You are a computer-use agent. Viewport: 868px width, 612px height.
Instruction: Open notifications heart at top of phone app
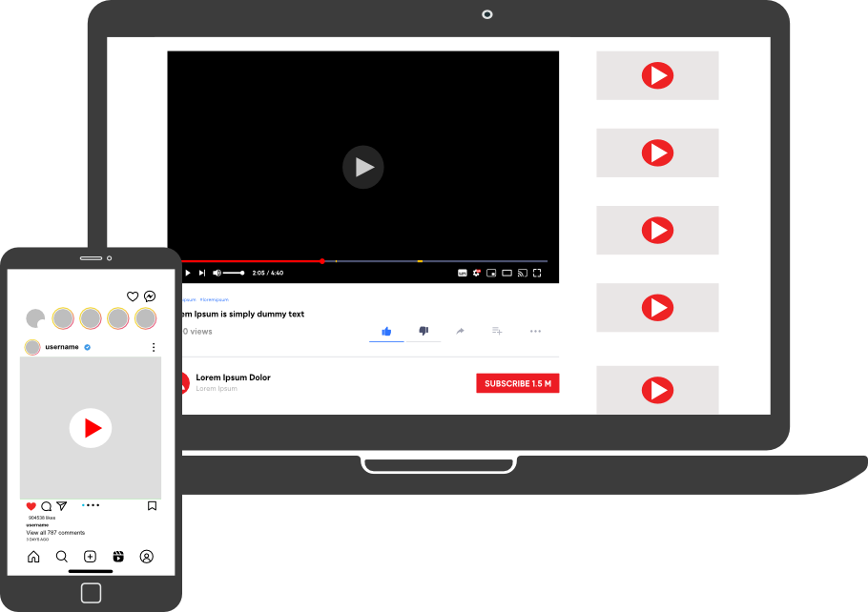[x=133, y=296]
